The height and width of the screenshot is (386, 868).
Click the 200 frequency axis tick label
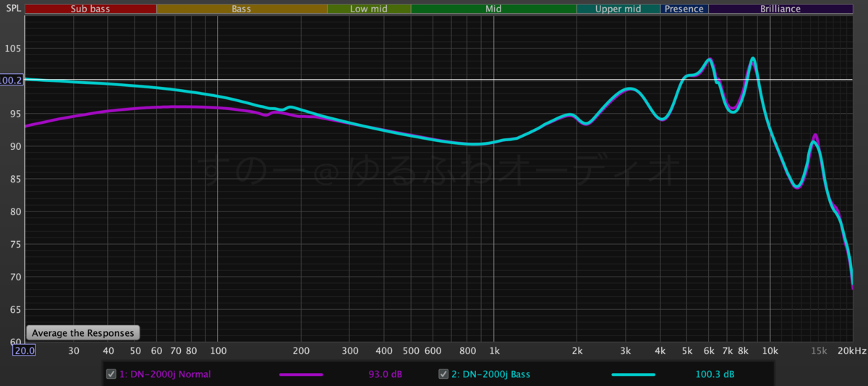pos(301,351)
